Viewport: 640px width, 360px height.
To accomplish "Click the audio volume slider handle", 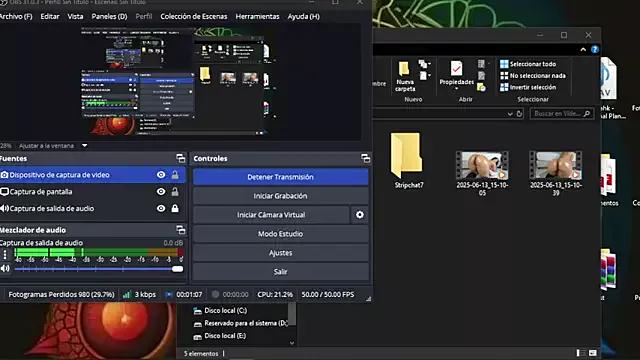I will 178,269.
